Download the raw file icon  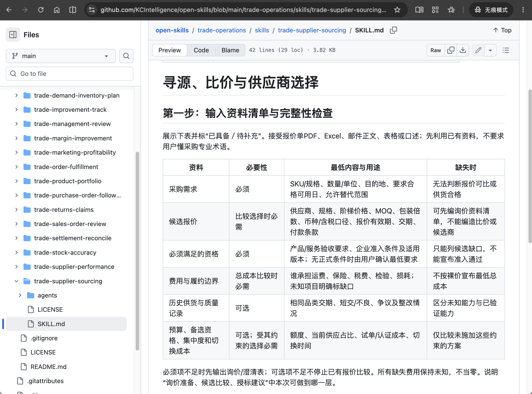(x=463, y=50)
